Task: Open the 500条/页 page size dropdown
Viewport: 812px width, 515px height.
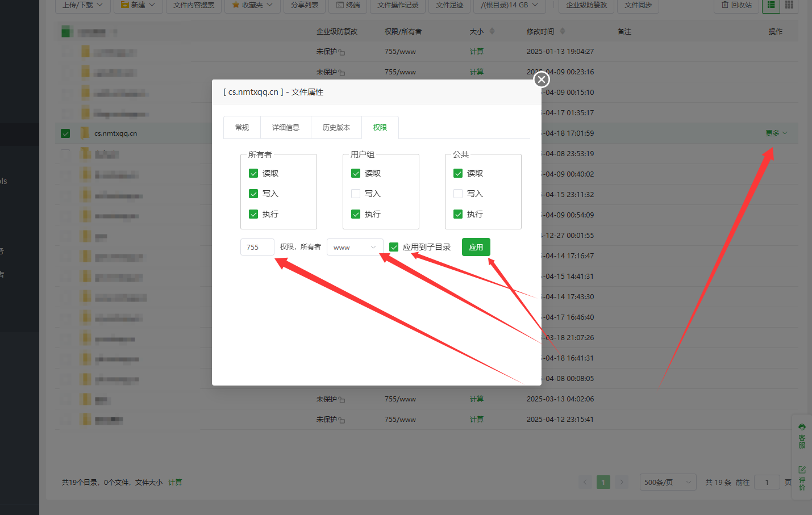Action: pos(668,482)
